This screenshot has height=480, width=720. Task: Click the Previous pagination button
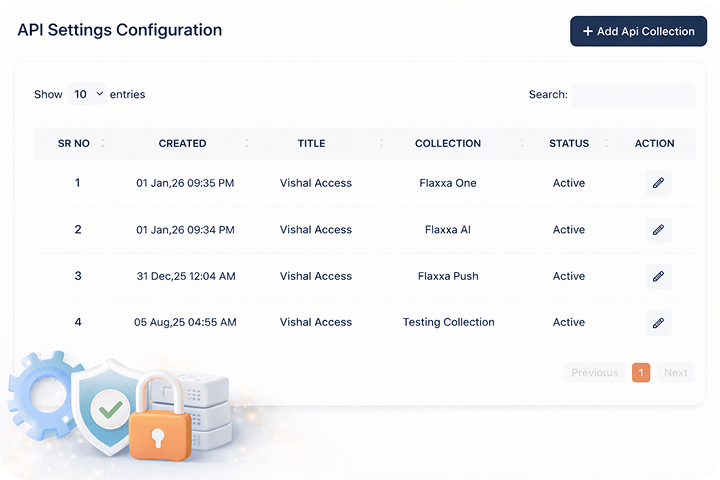point(595,373)
